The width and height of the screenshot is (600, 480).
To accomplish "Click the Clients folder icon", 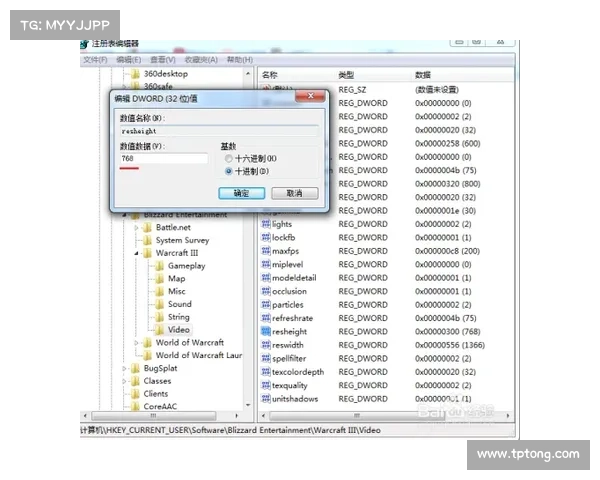I will pos(135,393).
